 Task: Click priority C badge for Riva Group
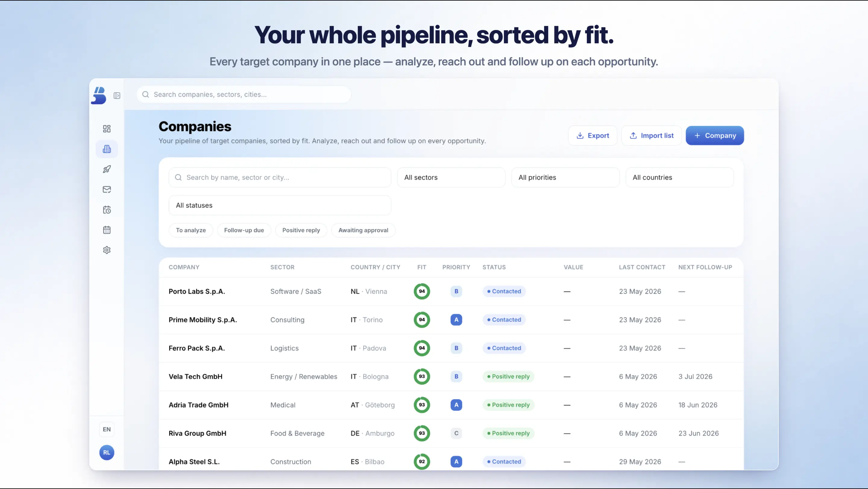tap(456, 433)
